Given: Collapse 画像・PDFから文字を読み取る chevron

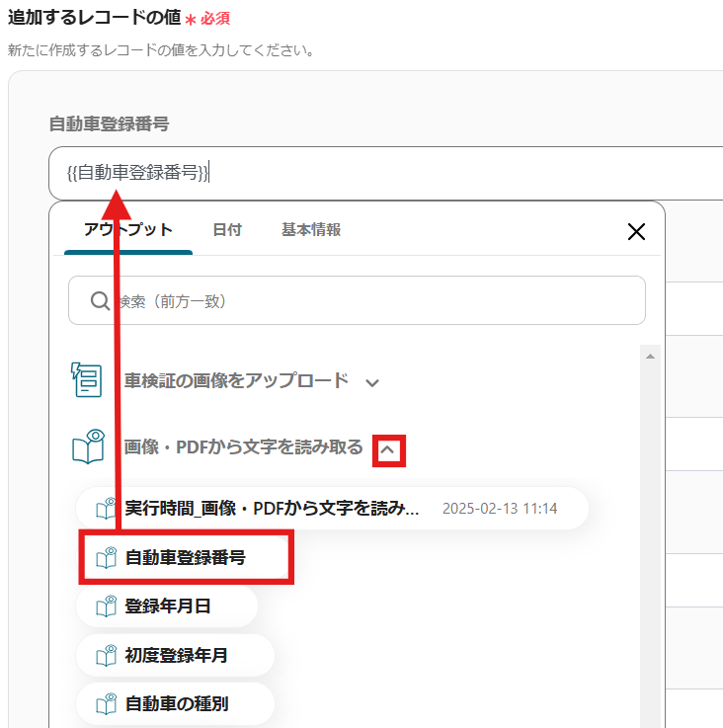Looking at the screenshot, I should point(388,449).
